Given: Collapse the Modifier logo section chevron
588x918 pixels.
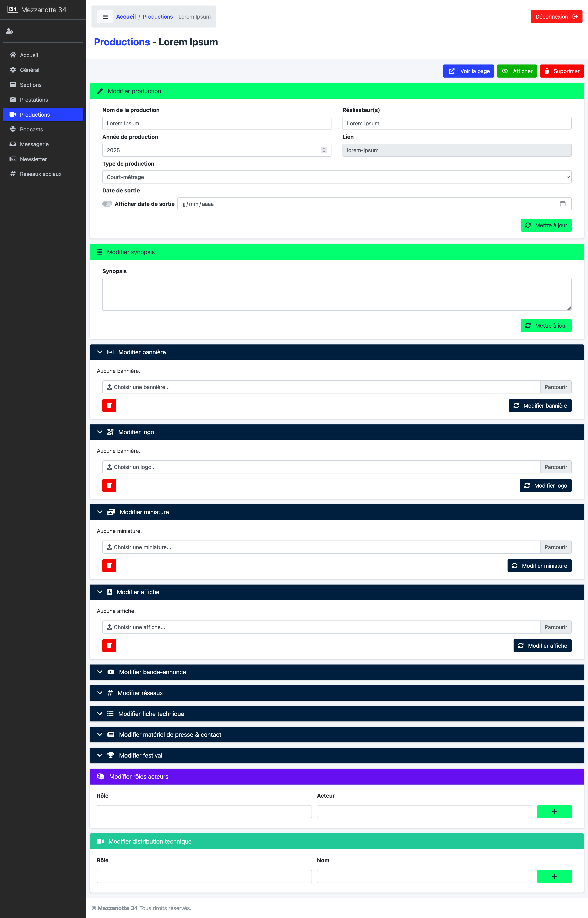Looking at the screenshot, I should point(100,432).
